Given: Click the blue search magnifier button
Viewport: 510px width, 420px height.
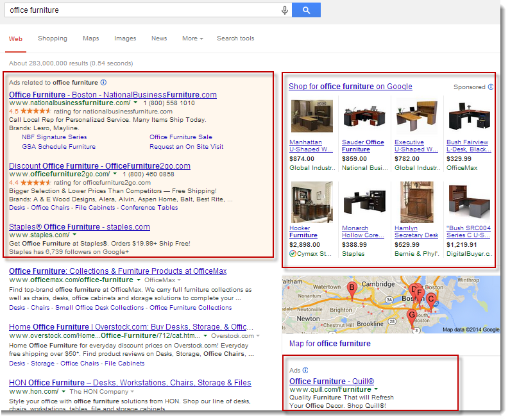Looking at the screenshot, I should [x=306, y=10].
